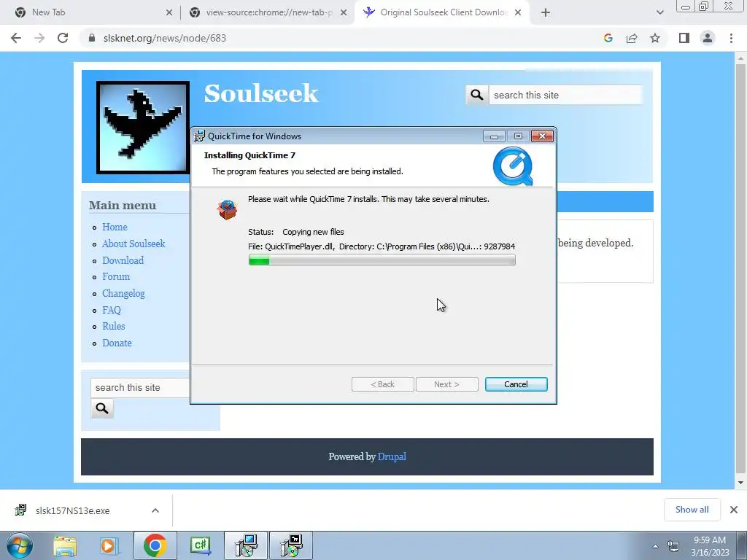Click the sidebar search magnifier button
Screen dimensions: 747x560
(x=102, y=408)
